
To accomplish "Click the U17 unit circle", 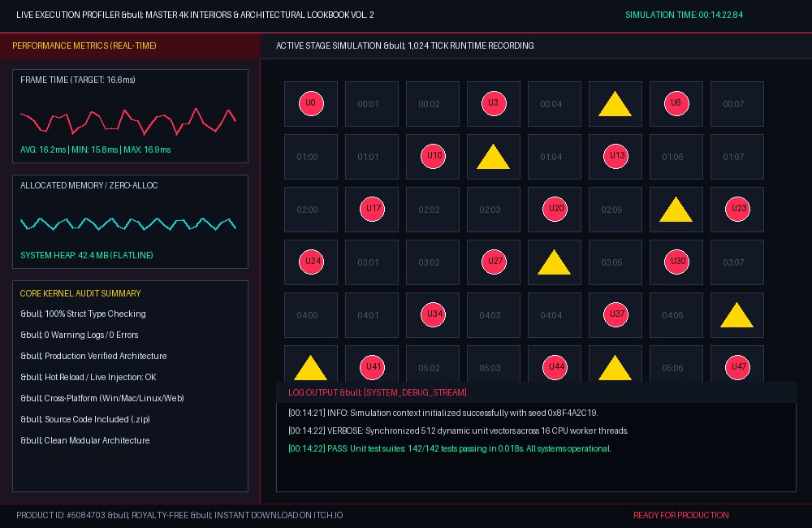I will tap(373, 209).
